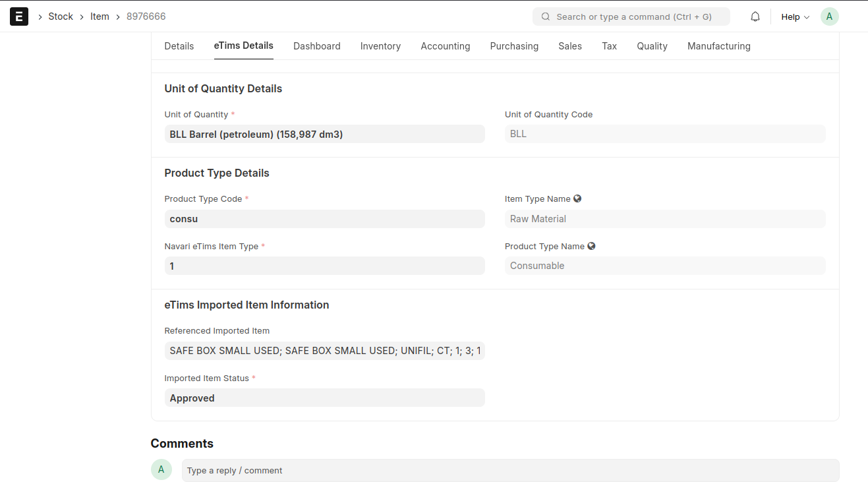Click the Product Type Code field
The width and height of the screenshot is (868, 482).
pyautogui.click(x=325, y=219)
